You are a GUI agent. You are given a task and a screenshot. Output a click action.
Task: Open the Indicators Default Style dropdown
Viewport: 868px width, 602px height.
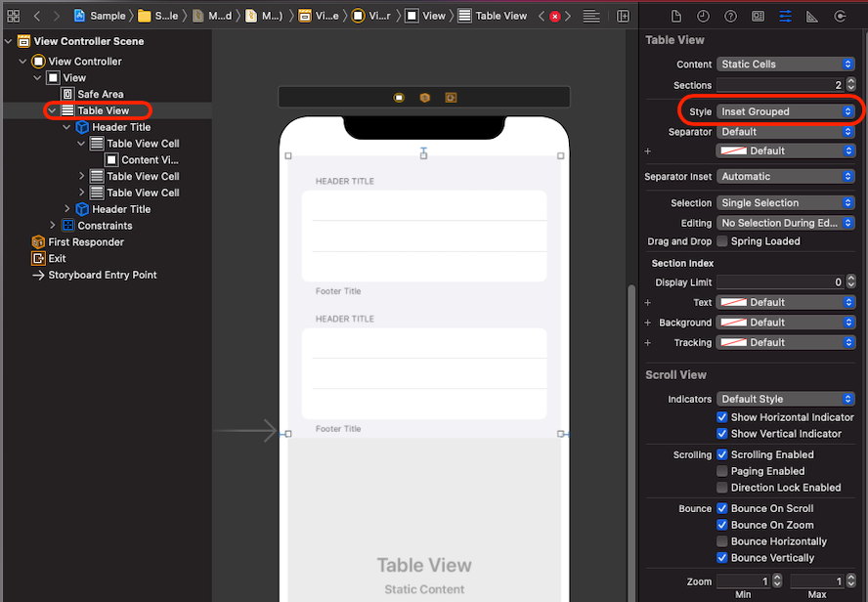pos(786,399)
